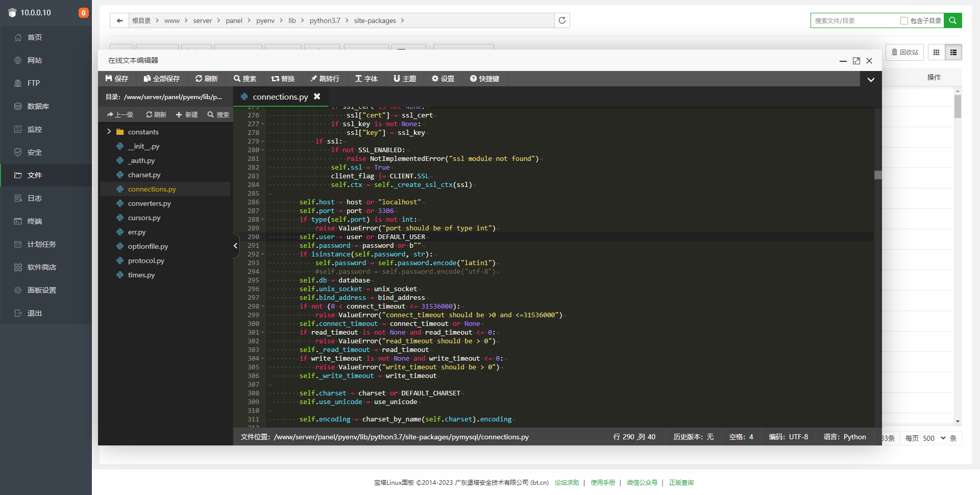Image resolution: width=980 pixels, height=495 pixels.
Task: Switch to list view of files
Action: click(x=953, y=52)
